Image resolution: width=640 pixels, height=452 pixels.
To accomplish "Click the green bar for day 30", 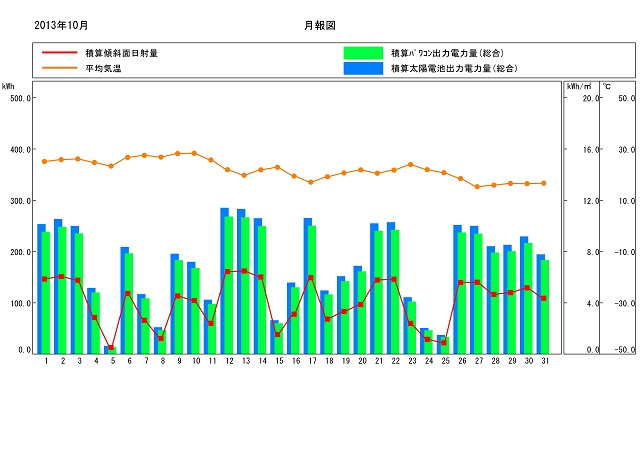I will click(528, 298).
